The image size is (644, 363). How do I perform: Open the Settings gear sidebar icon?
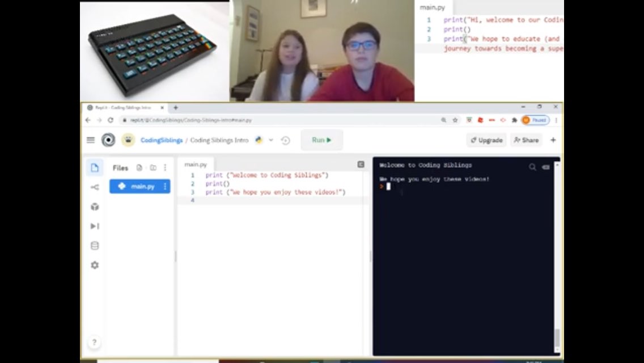point(95,265)
